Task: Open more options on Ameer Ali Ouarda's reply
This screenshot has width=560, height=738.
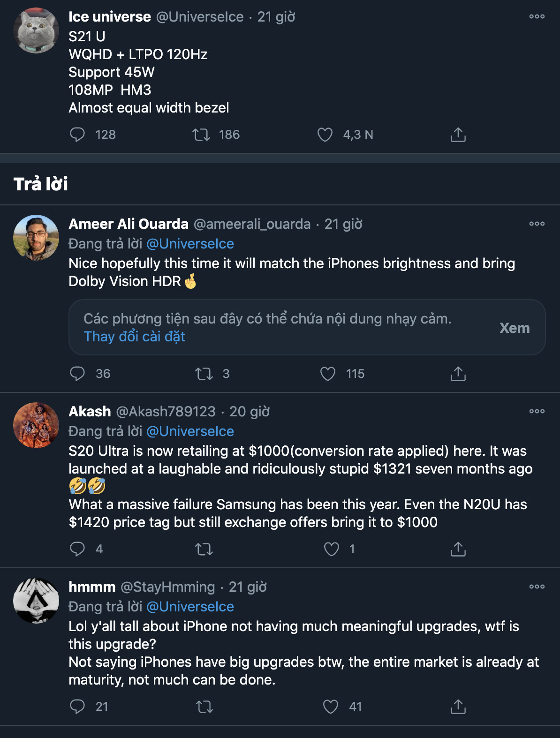Action: pyautogui.click(x=537, y=224)
